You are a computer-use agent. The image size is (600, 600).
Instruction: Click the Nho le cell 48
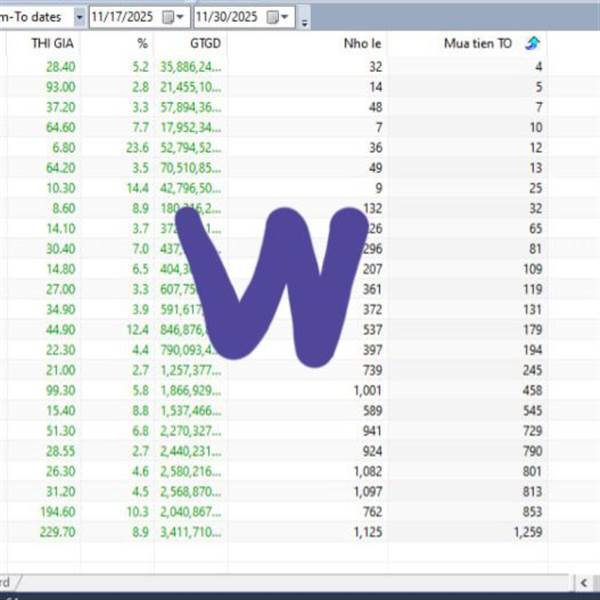[x=375, y=108]
